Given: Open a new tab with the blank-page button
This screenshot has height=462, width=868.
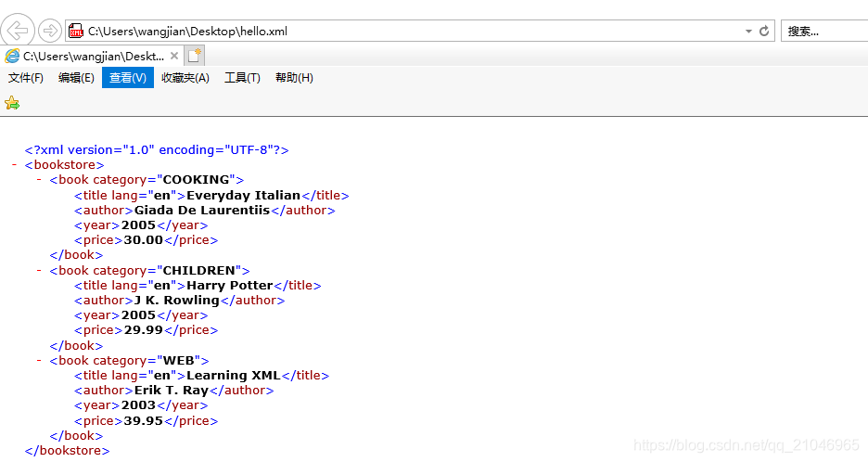Looking at the screenshot, I should [x=195, y=56].
